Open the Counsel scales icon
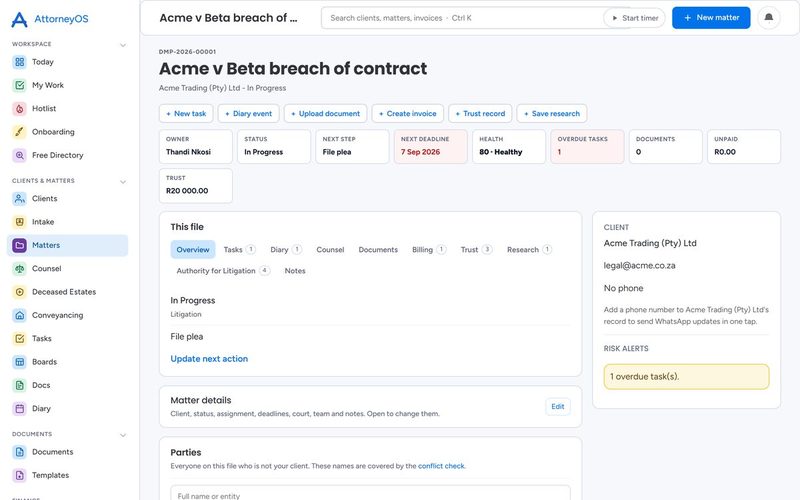The image size is (800, 500). click(19, 268)
